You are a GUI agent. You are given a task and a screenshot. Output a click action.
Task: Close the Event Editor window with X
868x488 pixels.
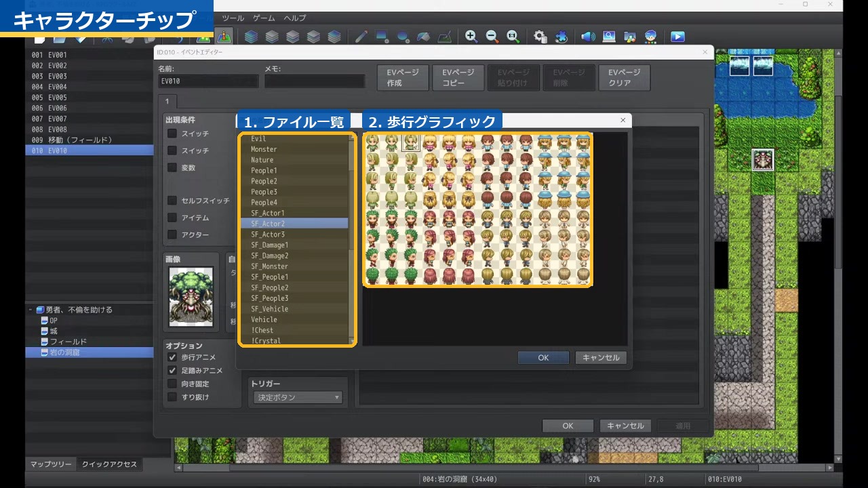click(705, 52)
